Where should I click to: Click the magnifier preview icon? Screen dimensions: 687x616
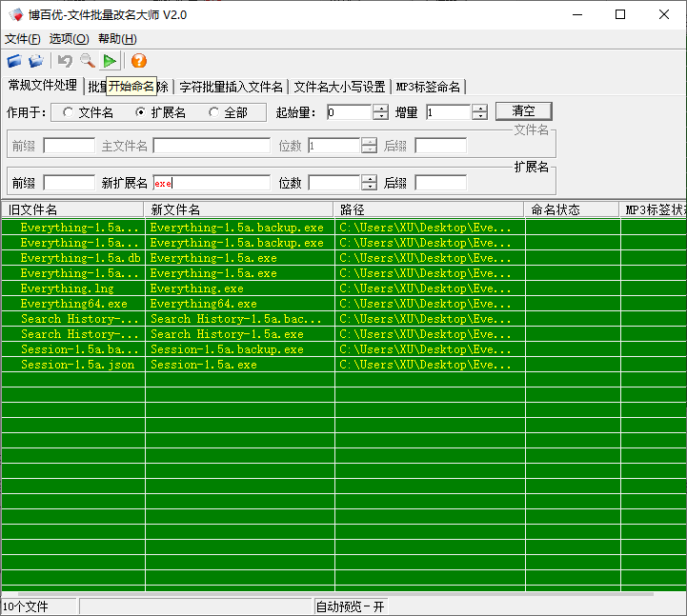pyautogui.click(x=88, y=62)
